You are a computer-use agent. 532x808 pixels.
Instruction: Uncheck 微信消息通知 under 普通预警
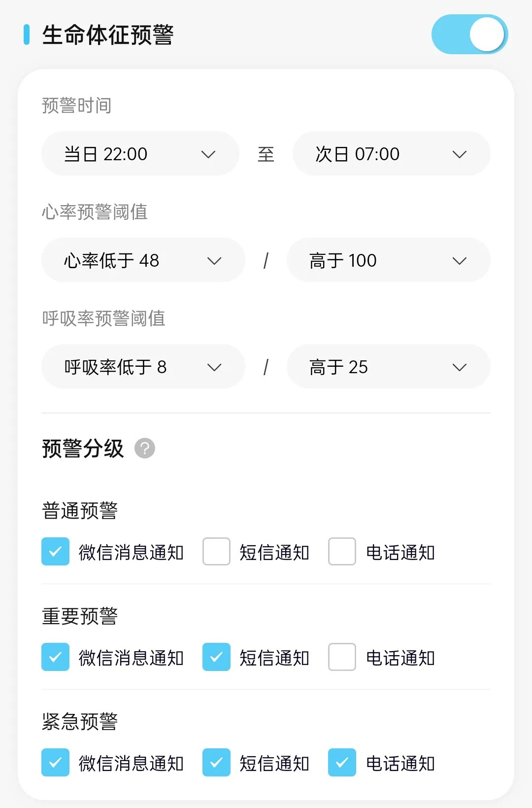pyautogui.click(x=55, y=552)
